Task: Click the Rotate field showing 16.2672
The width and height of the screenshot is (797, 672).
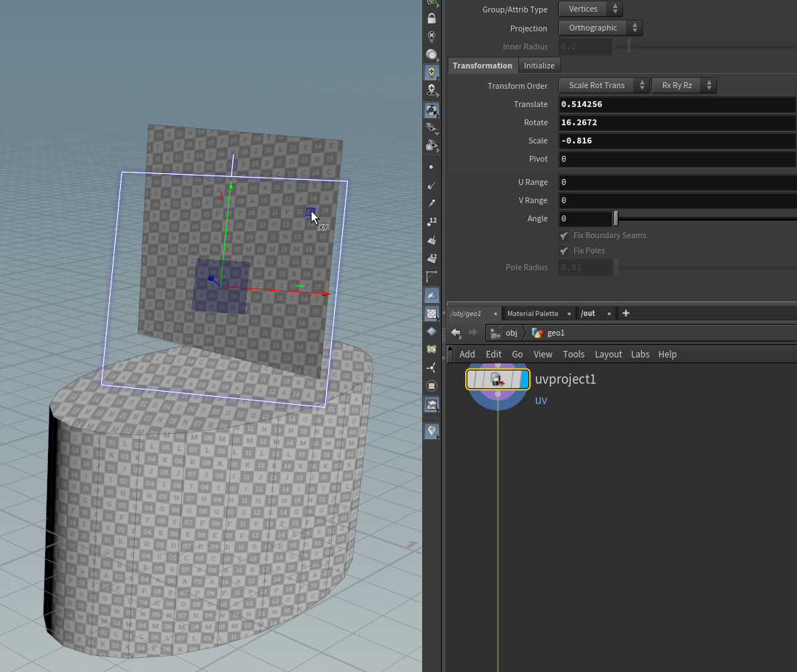Action: click(x=677, y=122)
